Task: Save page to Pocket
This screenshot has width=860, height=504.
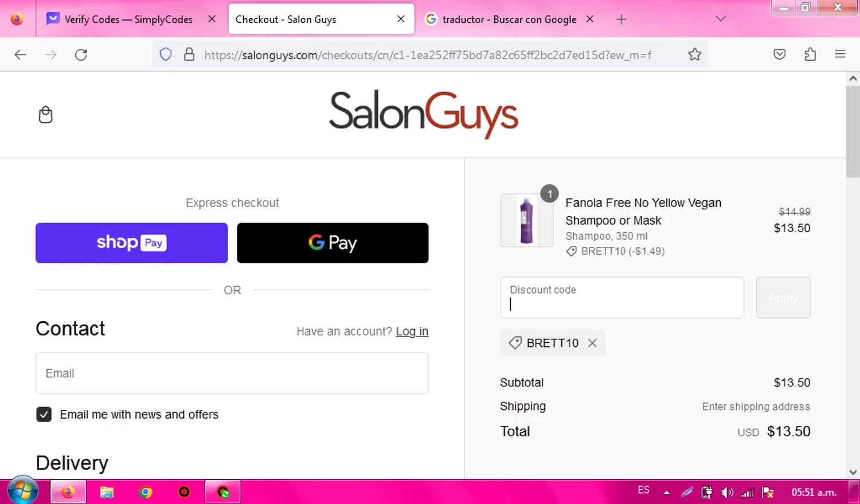Action: click(x=780, y=54)
